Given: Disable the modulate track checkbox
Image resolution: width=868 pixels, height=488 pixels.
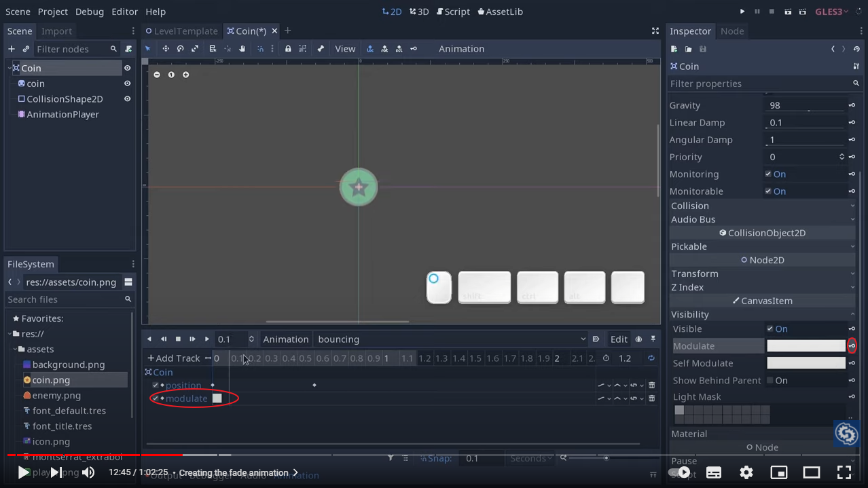Looking at the screenshot, I should (x=156, y=398).
